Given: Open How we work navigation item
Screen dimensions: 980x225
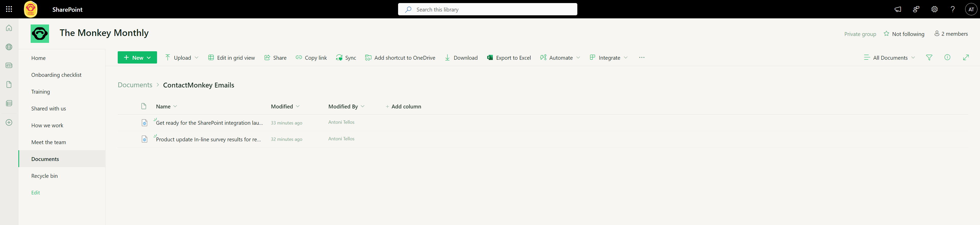Looking at the screenshot, I should [x=47, y=126].
